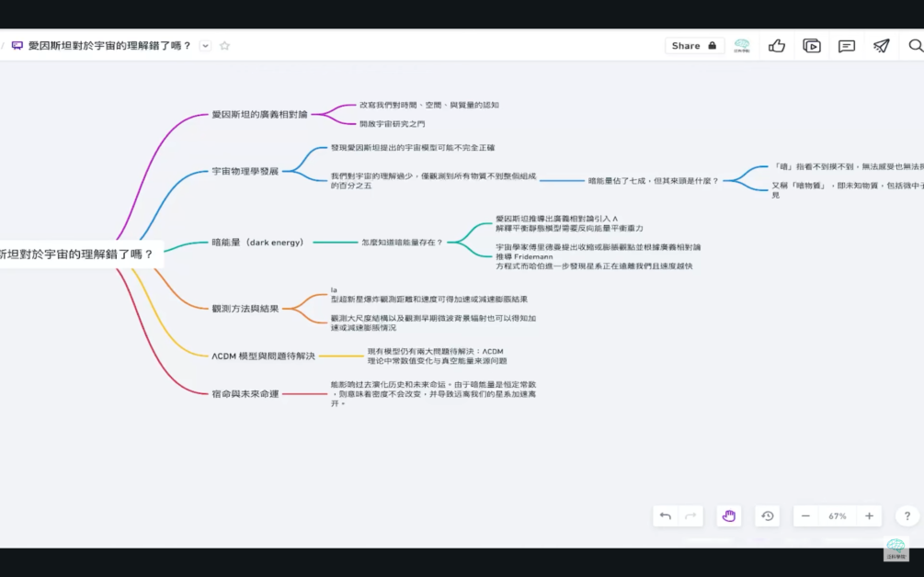This screenshot has width=924, height=577.
Task: Zoom out with minus button
Action: tap(805, 516)
